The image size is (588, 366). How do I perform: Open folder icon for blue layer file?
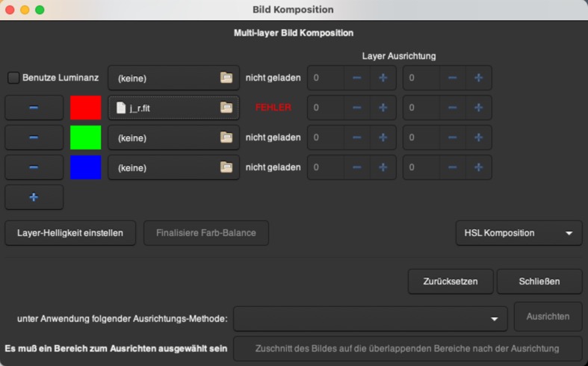pyautogui.click(x=226, y=167)
